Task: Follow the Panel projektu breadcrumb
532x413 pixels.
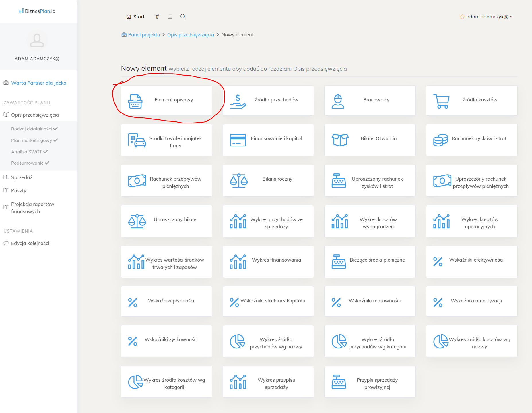Action: 141,35
